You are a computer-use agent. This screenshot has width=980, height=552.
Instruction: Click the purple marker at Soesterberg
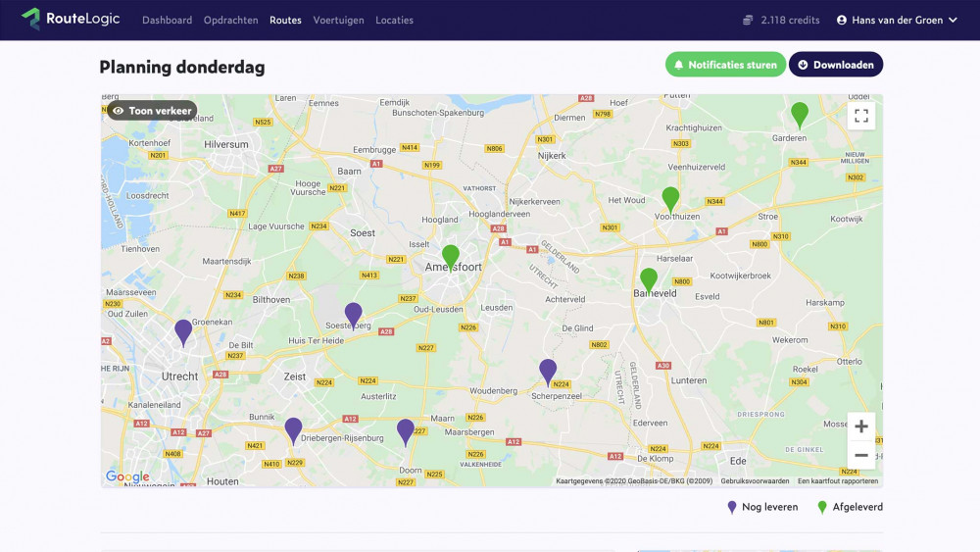point(354,314)
